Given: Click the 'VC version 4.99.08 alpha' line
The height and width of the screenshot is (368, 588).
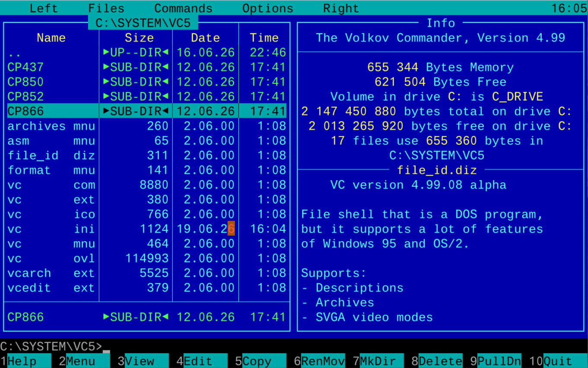Looking at the screenshot, I should click(x=418, y=185).
